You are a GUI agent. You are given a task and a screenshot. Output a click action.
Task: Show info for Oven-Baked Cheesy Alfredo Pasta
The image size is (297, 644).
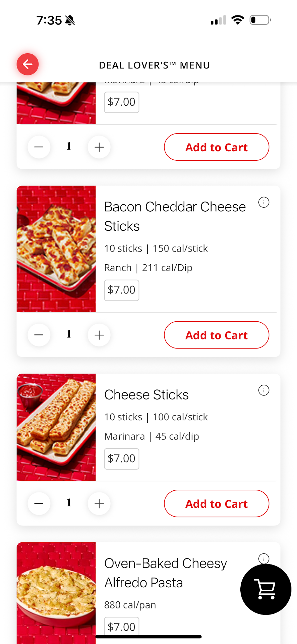(x=264, y=558)
